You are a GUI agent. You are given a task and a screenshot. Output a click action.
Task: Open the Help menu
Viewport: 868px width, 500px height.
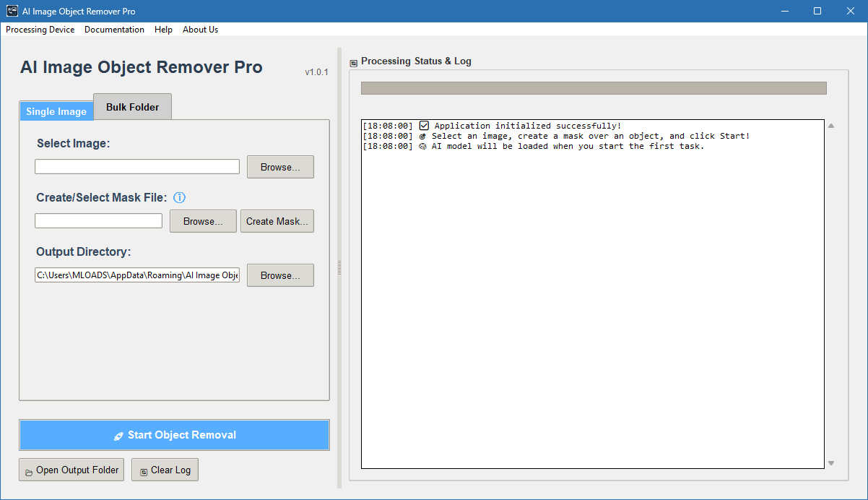pyautogui.click(x=163, y=30)
